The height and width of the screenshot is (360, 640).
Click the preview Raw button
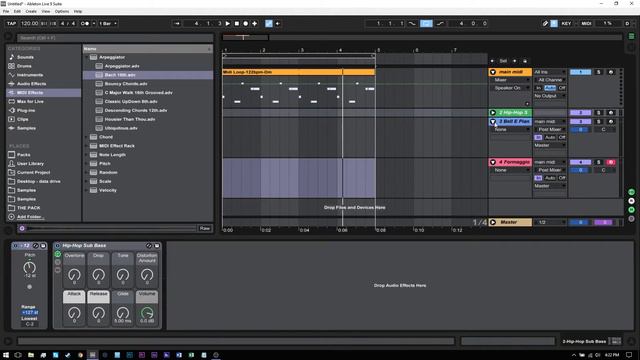tap(205, 228)
